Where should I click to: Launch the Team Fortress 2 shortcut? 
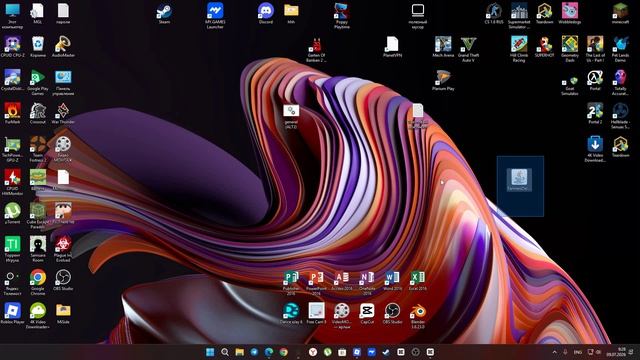click(38, 149)
